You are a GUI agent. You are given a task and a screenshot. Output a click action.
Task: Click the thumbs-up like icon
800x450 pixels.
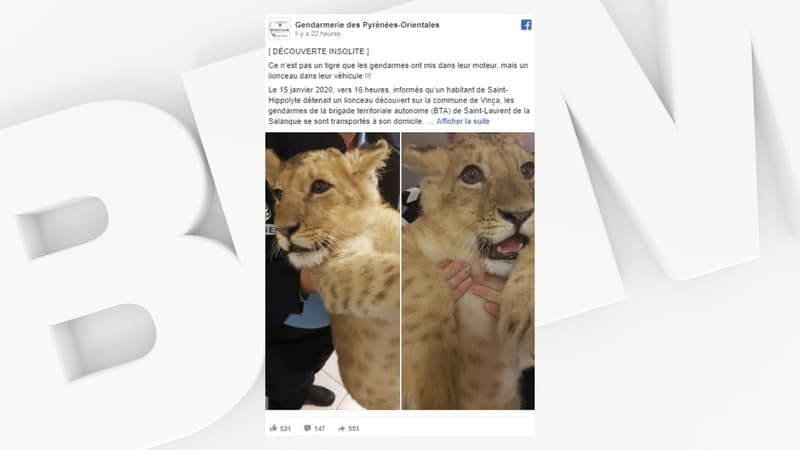[273, 428]
